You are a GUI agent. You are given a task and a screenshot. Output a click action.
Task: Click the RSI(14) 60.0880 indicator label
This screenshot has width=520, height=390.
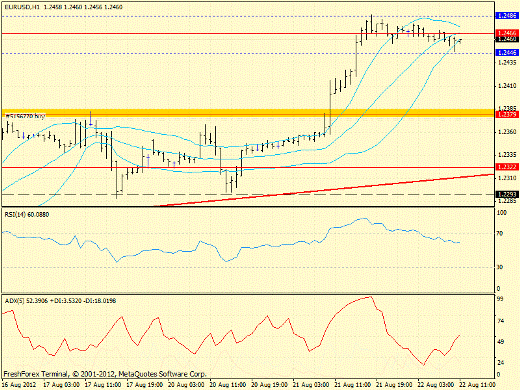tap(27, 214)
